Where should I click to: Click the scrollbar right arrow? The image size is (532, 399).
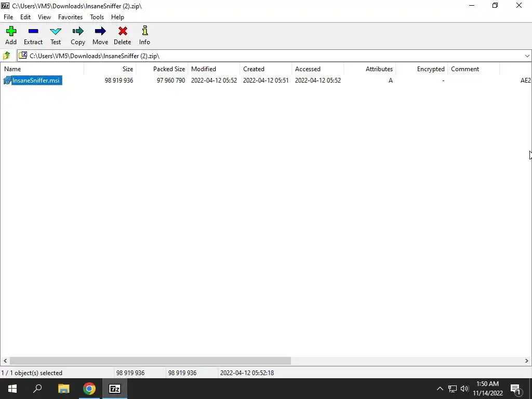pos(527,361)
